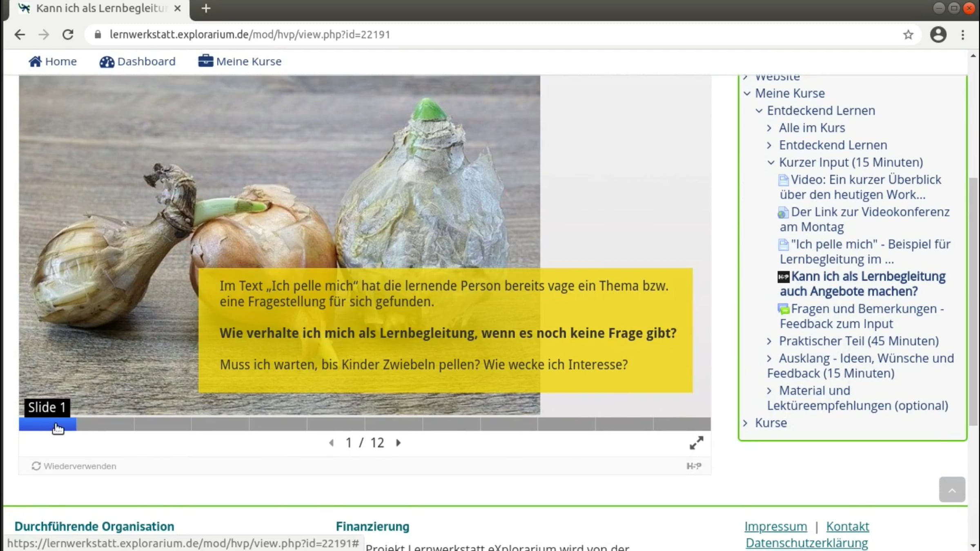Bookmark page with the star icon
Screen dimensions: 980x551
(908, 35)
